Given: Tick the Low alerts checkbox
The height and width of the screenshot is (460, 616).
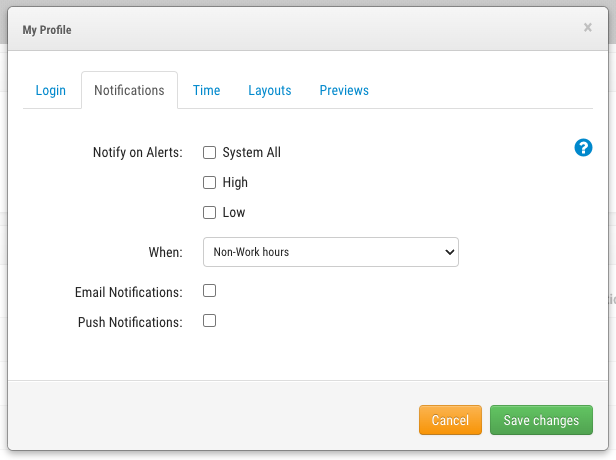Looking at the screenshot, I should click(210, 212).
